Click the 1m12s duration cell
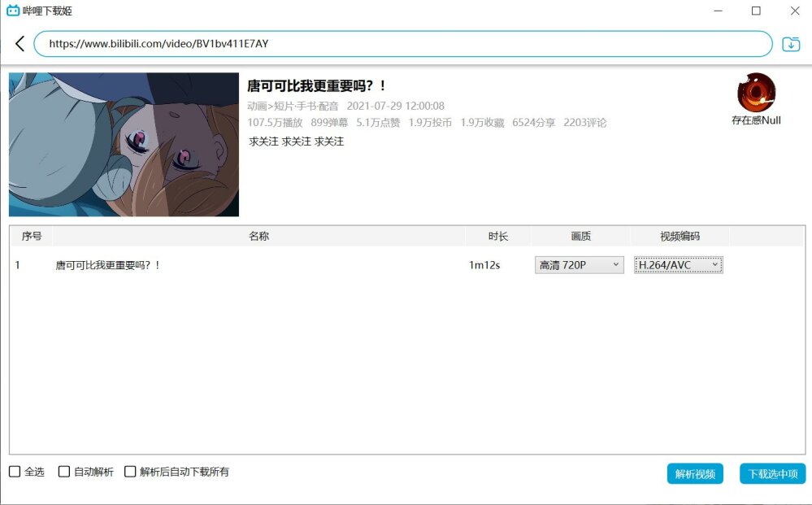 (484, 265)
